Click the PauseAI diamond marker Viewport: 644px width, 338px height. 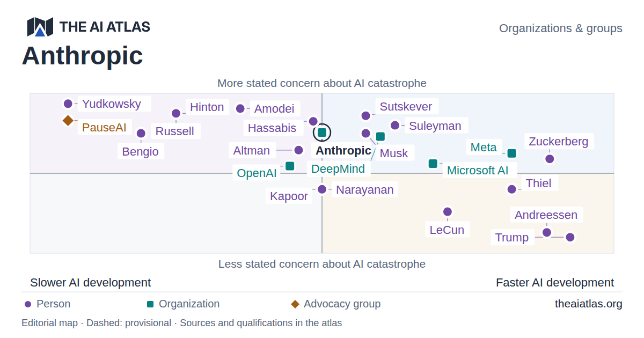click(x=68, y=120)
